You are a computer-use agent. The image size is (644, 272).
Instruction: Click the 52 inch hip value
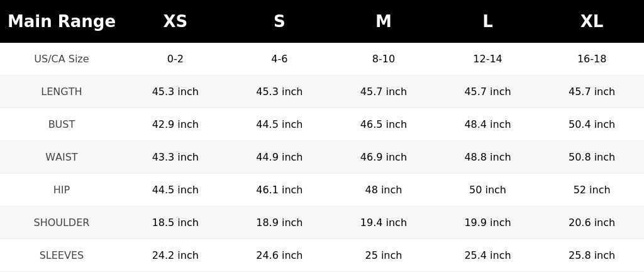point(592,190)
